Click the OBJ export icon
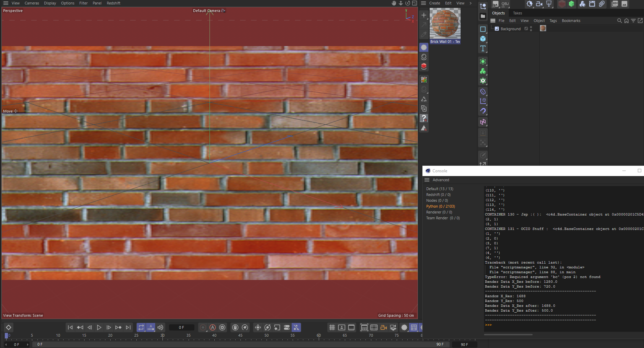Image resolution: width=644 pixels, height=348 pixels. tap(505, 4)
